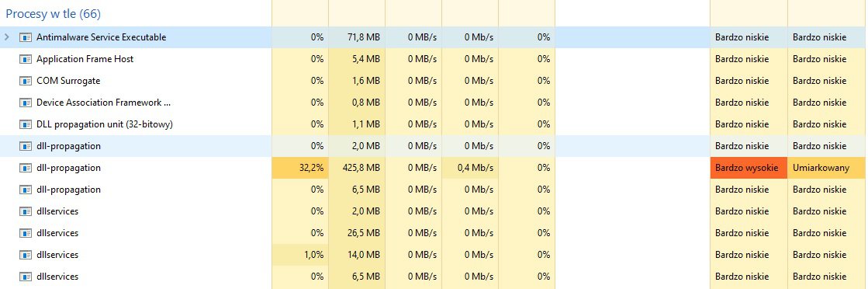Select the Device Association Framework process name
868x289 pixels.
(103, 103)
